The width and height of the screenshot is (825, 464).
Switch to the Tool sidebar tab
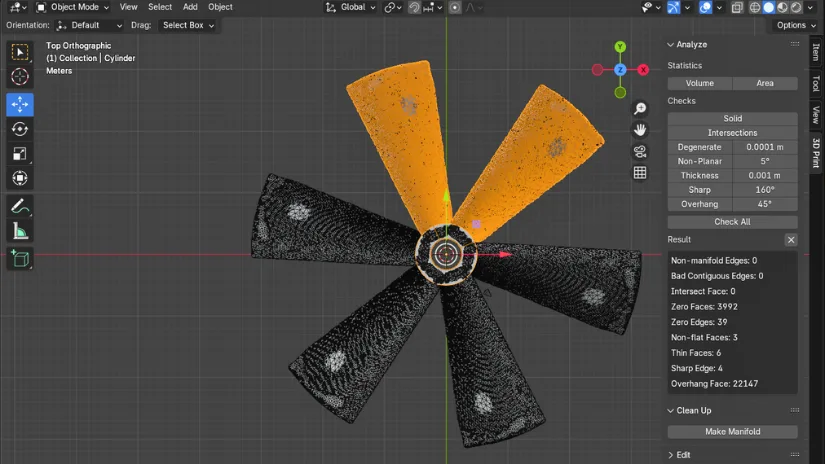[x=816, y=83]
